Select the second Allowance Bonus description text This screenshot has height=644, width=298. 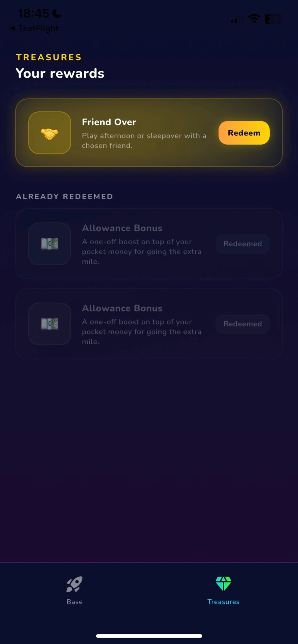[142, 332]
